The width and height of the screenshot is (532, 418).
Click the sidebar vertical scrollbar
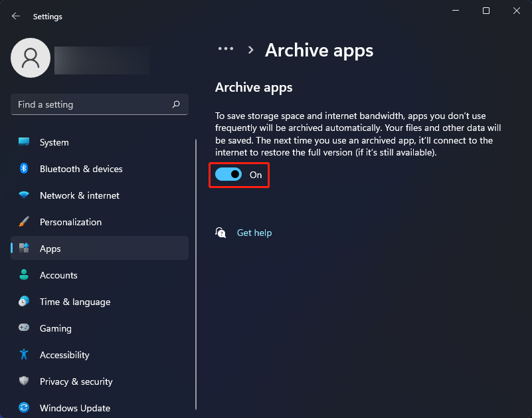(x=196, y=274)
